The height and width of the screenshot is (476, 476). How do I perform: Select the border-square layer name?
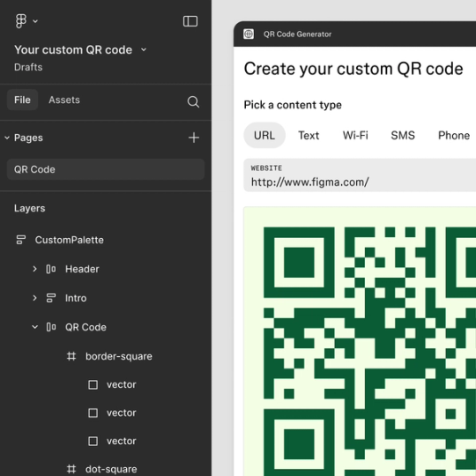point(119,356)
